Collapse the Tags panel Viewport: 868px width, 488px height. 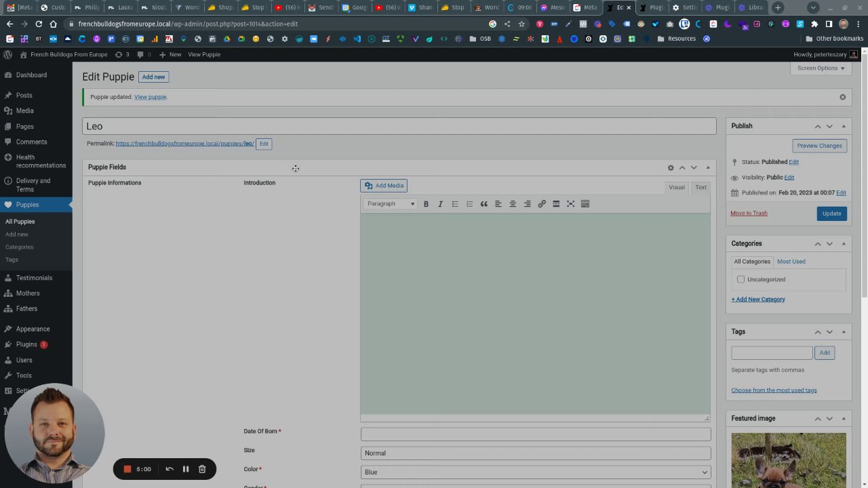844,331
